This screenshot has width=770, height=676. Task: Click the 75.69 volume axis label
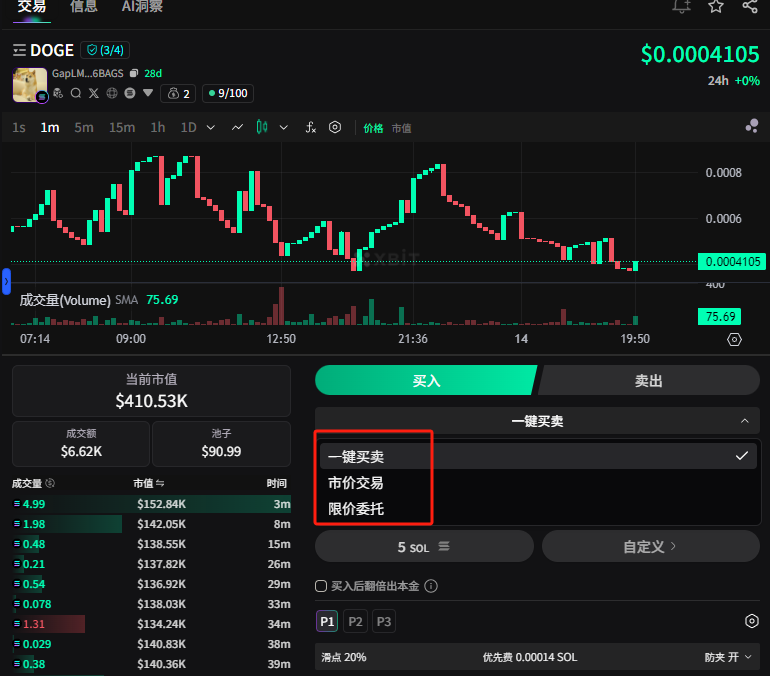(719, 317)
